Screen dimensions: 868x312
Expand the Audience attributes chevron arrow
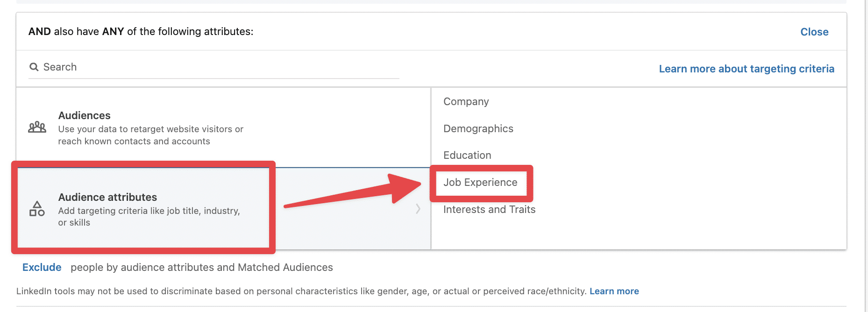[x=418, y=209]
